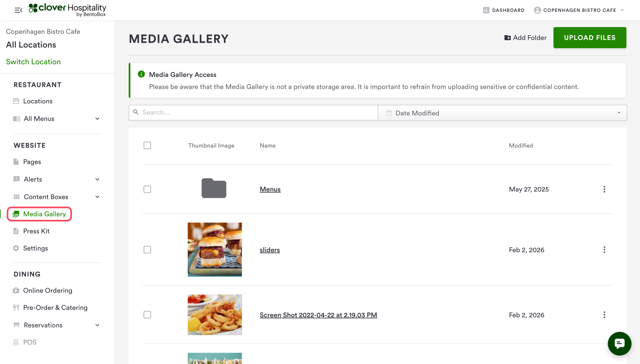Click into the media Search field
The height and width of the screenshot is (364, 640).
[254, 112]
